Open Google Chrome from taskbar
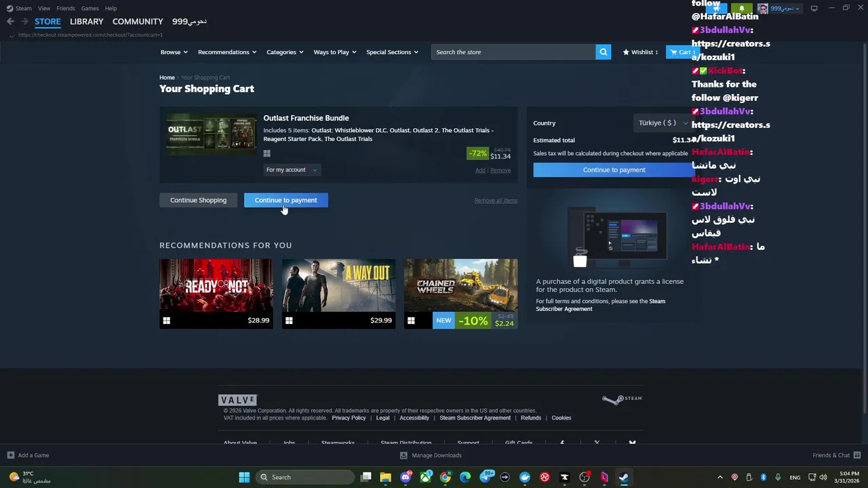 pos(445,477)
